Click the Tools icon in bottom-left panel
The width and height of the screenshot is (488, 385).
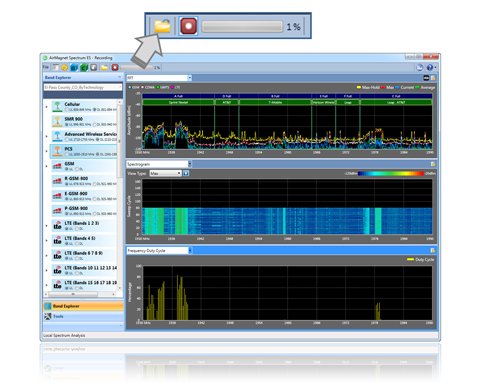tap(48, 316)
